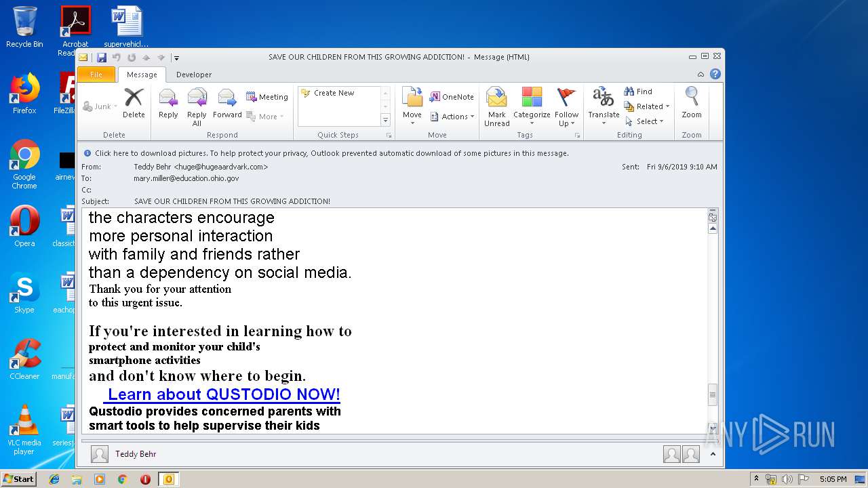Zoom the message view
Screen dimensions: 868x488
(x=692, y=103)
